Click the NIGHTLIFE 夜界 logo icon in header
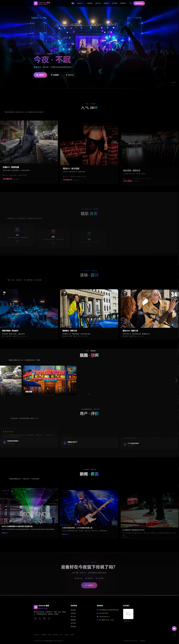179x644 pixels. (36, 3)
